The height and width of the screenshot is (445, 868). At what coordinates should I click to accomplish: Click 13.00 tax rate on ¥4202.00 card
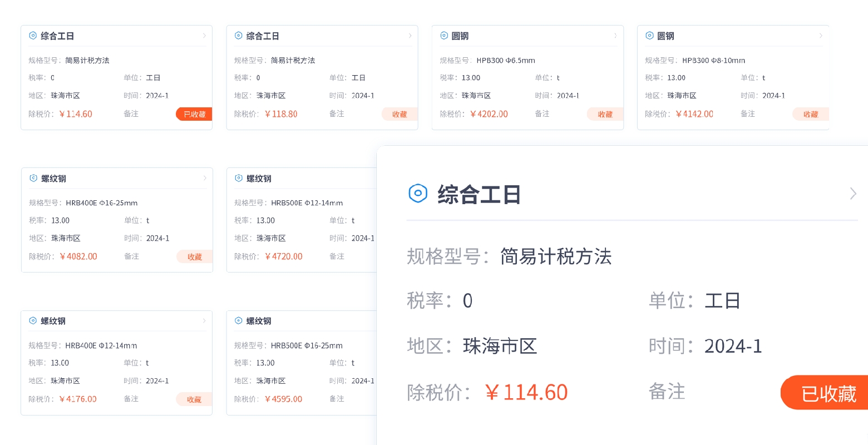471,78
